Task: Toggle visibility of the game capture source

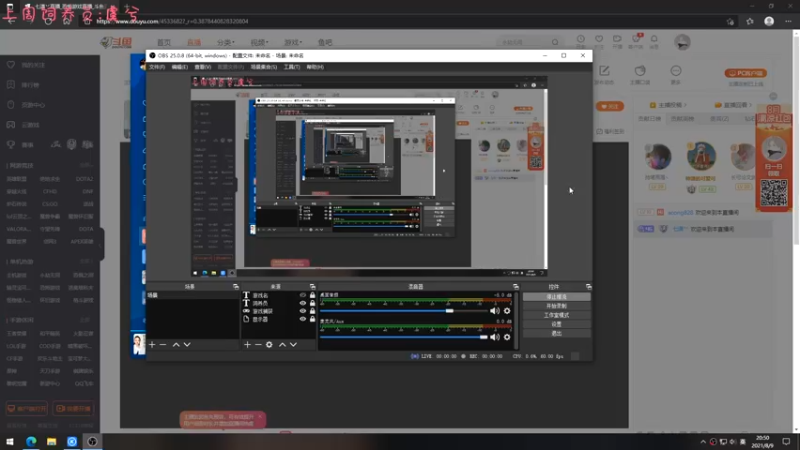Action: 303,311
